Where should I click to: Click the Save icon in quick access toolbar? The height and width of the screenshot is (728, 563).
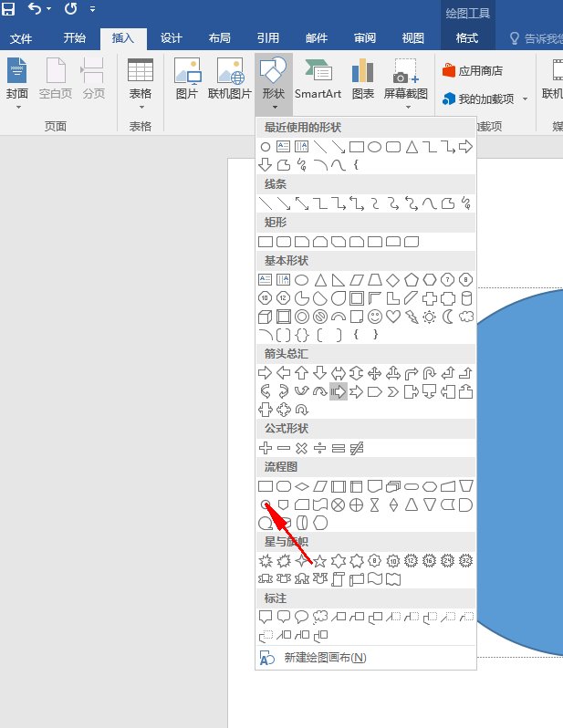8,8
